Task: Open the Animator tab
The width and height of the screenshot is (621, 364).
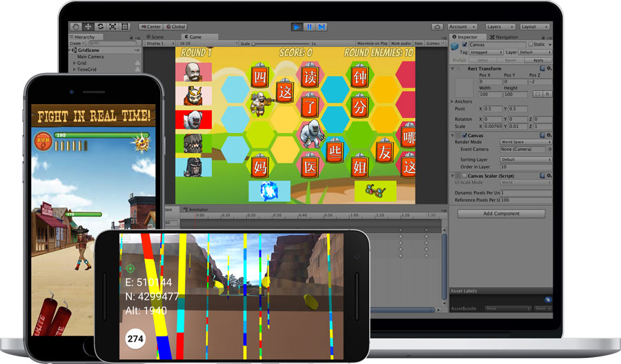Action: click(196, 210)
